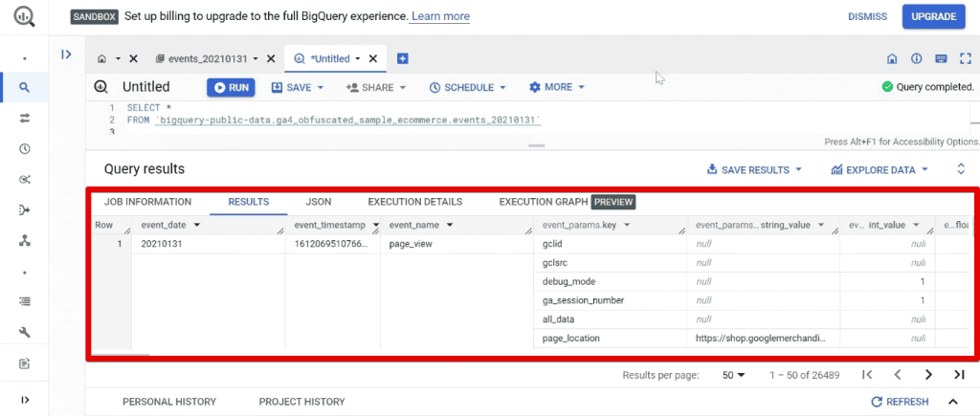Open dropdown on events_20210131 tab
Image resolution: width=980 pixels, height=416 pixels.
pos(256,58)
